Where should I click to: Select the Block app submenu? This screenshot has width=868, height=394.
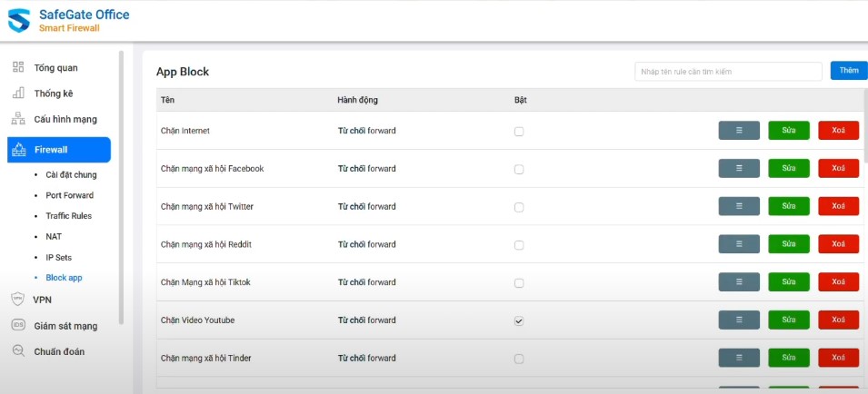(x=64, y=278)
